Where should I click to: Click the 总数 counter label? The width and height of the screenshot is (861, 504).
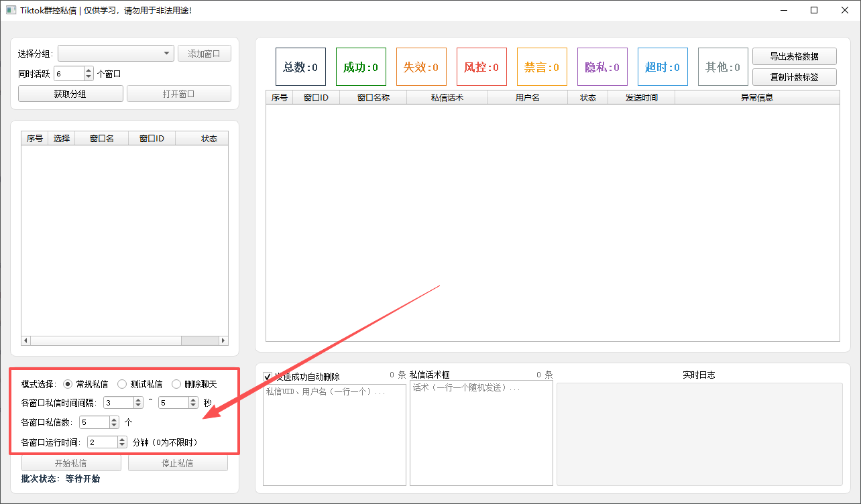point(300,67)
